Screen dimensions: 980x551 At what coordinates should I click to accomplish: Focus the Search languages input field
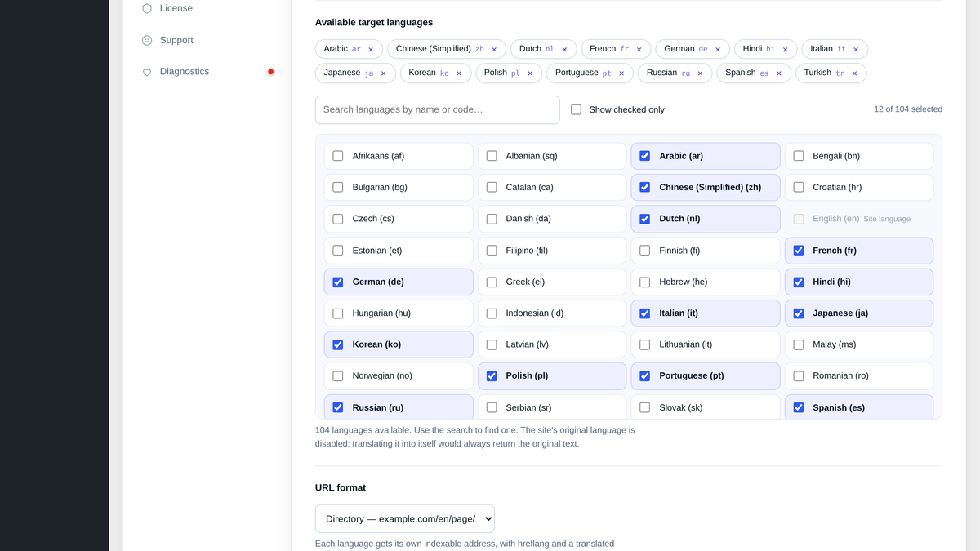tap(438, 109)
